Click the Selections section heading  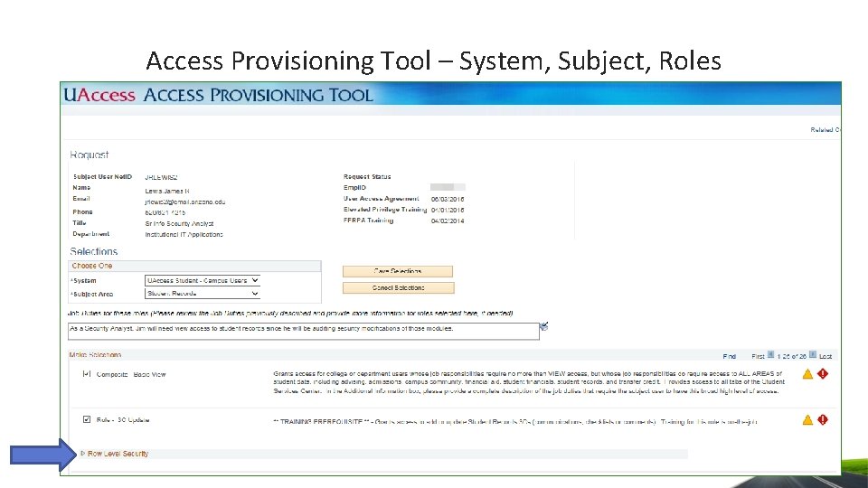coord(93,251)
